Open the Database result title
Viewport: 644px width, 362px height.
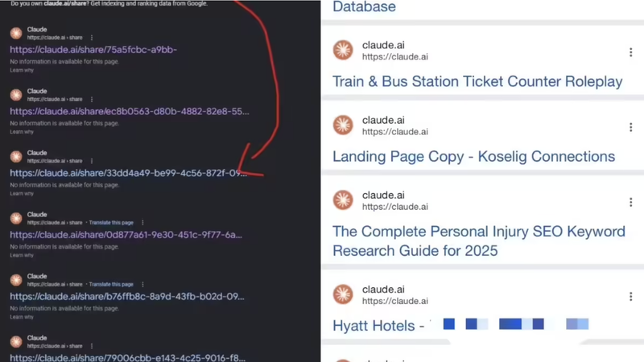(364, 6)
